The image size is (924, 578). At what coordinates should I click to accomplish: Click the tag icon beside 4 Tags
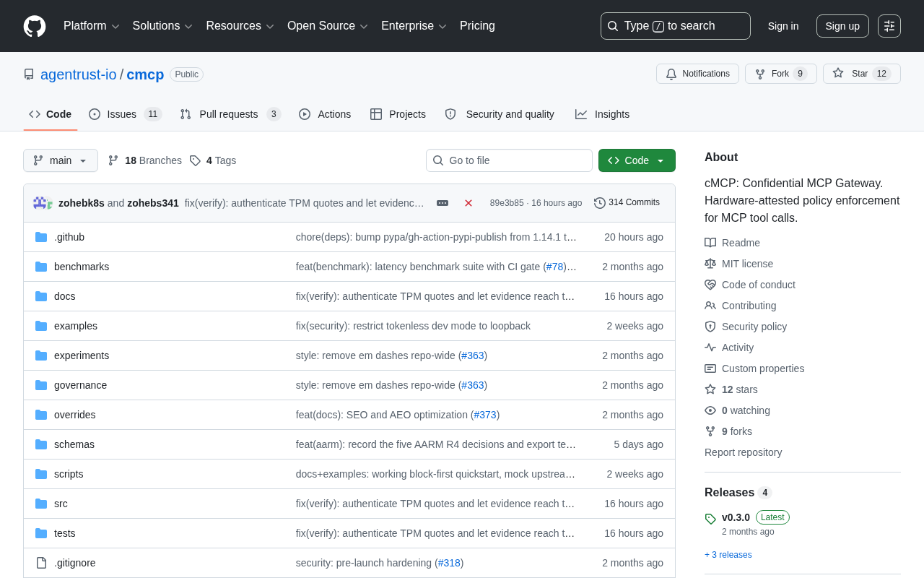click(195, 160)
